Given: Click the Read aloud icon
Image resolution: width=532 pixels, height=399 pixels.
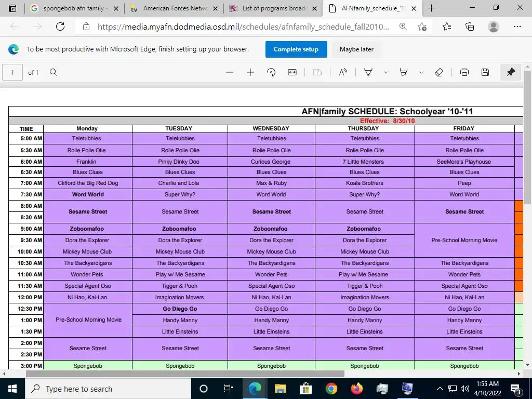Looking at the screenshot, I should pyautogui.click(x=343, y=72).
